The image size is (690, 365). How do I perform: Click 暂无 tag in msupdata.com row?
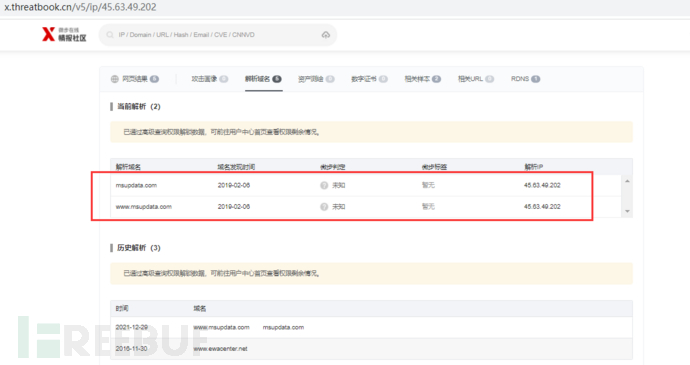pyautogui.click(x=428, y=185)
